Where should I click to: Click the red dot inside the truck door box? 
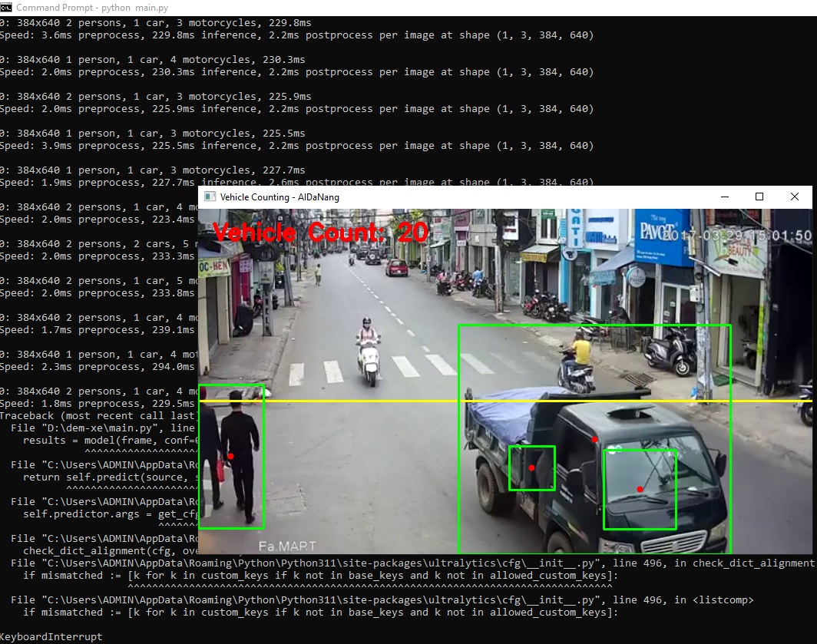(531, 467)
